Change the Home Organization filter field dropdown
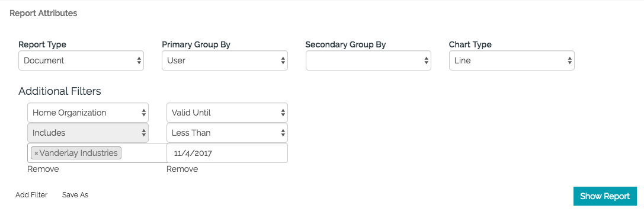The width and height of the screenshot is (644, 224). pyautogui.click(x=88, y=113)
